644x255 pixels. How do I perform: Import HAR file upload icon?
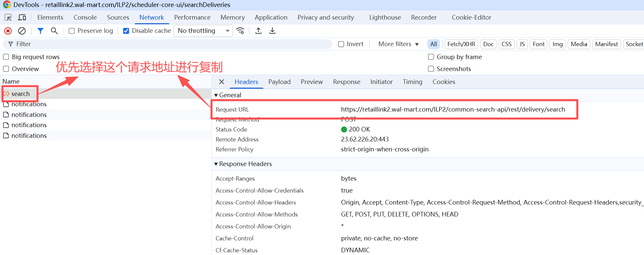(258, 31)
